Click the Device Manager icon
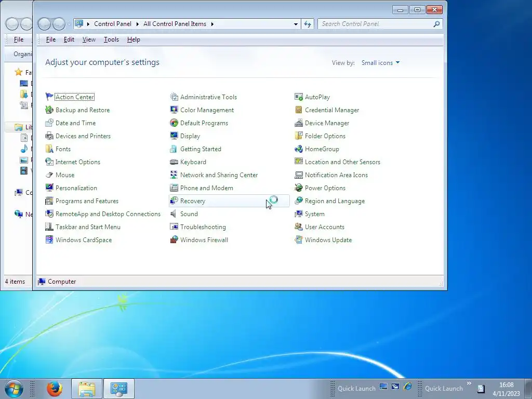Screen dimensions: 532x399 [299, 123]
